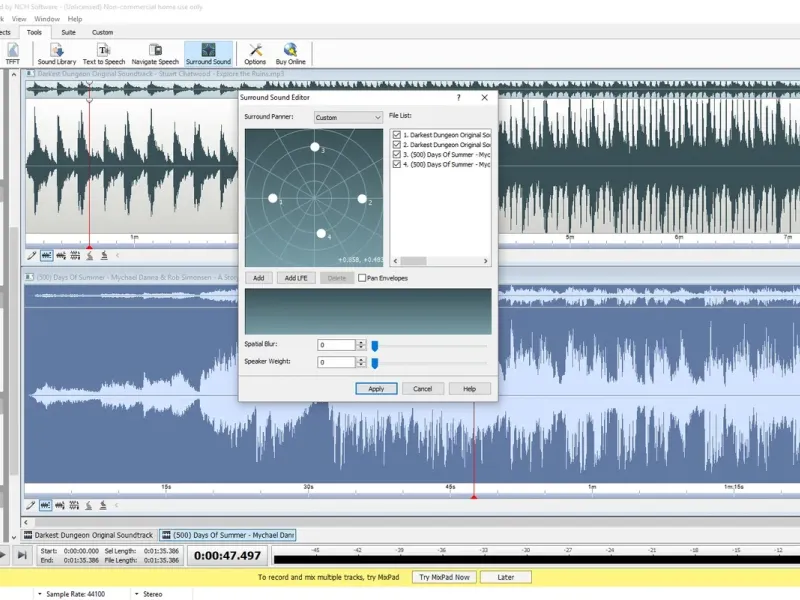The image size is (800, 600).
Task: Uncheck file 3 (500) Days Of Summer
Action: click(x=396, y=154)
